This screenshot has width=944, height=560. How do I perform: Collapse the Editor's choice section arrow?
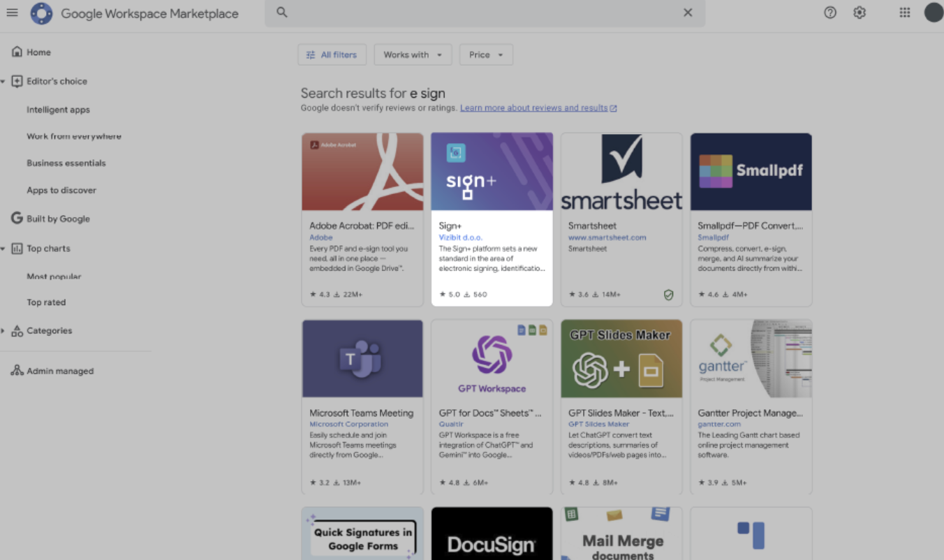(3, 82)
